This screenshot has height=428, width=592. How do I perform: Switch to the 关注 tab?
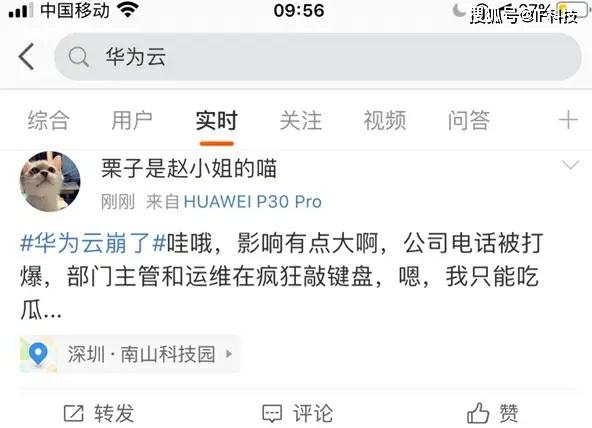301,121
